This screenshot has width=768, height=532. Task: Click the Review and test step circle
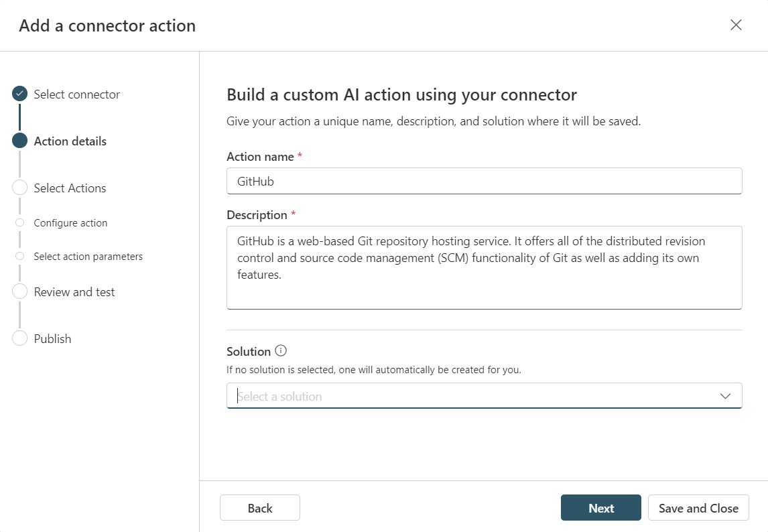[19, 292]
